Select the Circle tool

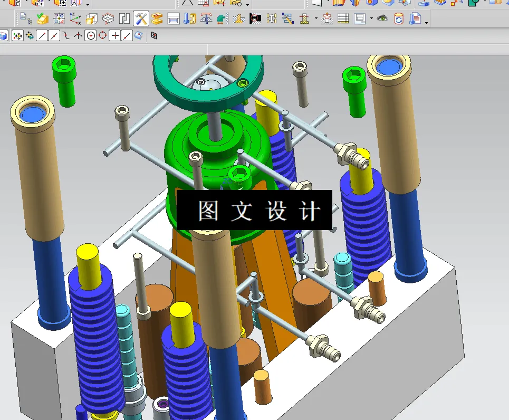click(x=90, y=36)
